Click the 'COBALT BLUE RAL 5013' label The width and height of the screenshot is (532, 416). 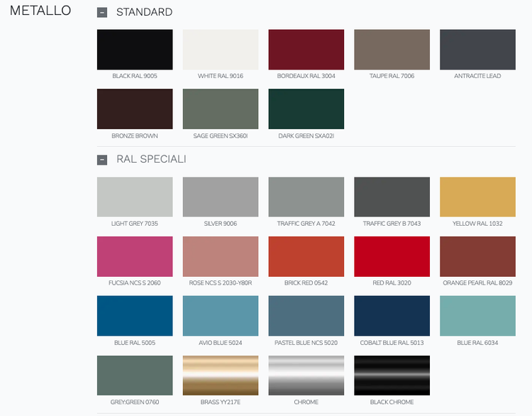(392, 343)
